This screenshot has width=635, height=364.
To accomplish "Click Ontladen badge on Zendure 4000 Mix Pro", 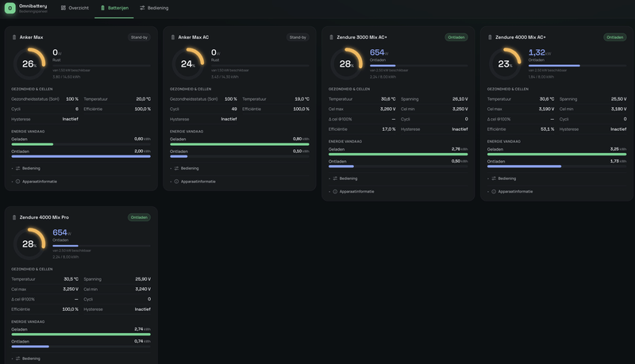I will click(x=140, y=217).
